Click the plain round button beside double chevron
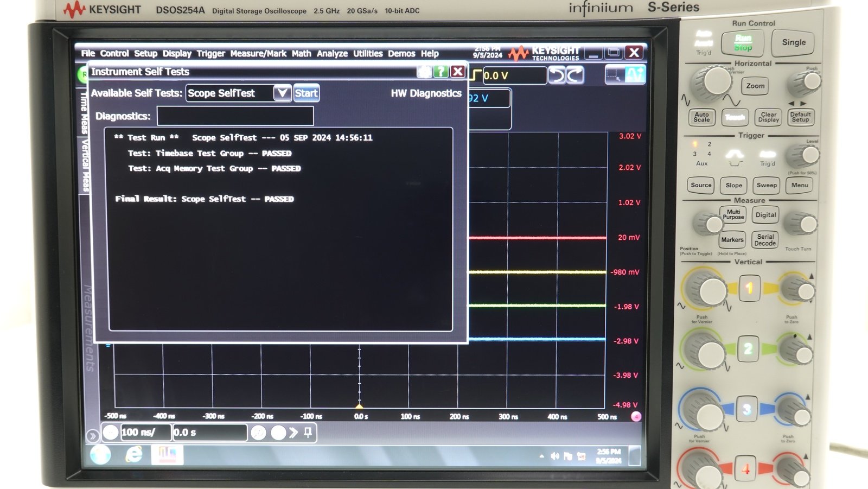868x489 pixels. click(x=278, y=433)
